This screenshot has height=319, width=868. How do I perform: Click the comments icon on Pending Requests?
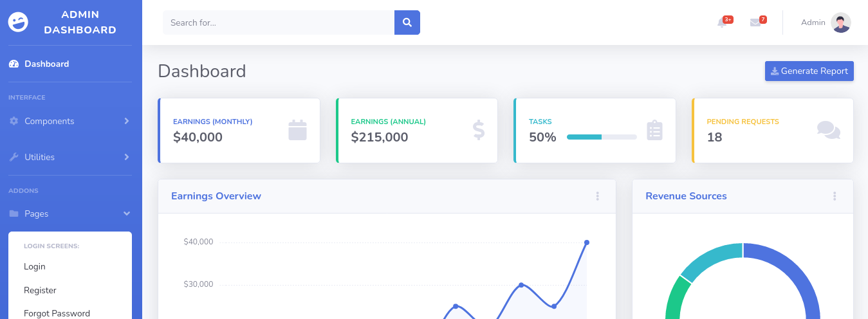click(828, 130)
